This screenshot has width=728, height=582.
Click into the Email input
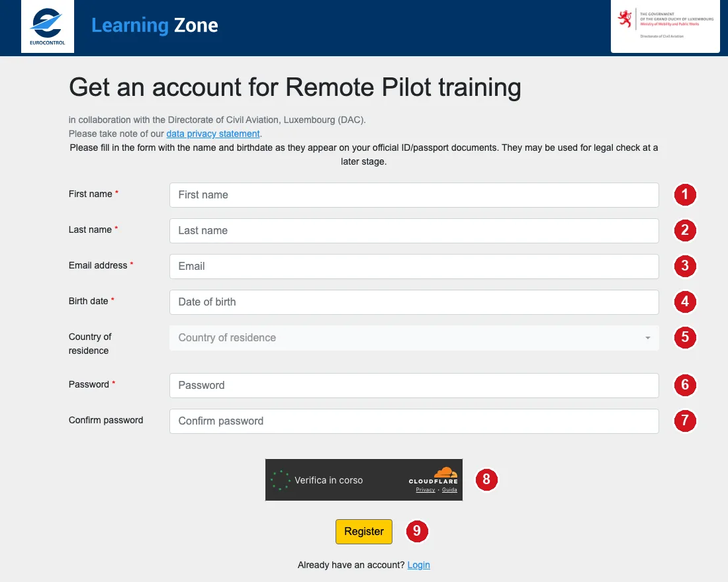pyautogui.click(x=414, y=267)
